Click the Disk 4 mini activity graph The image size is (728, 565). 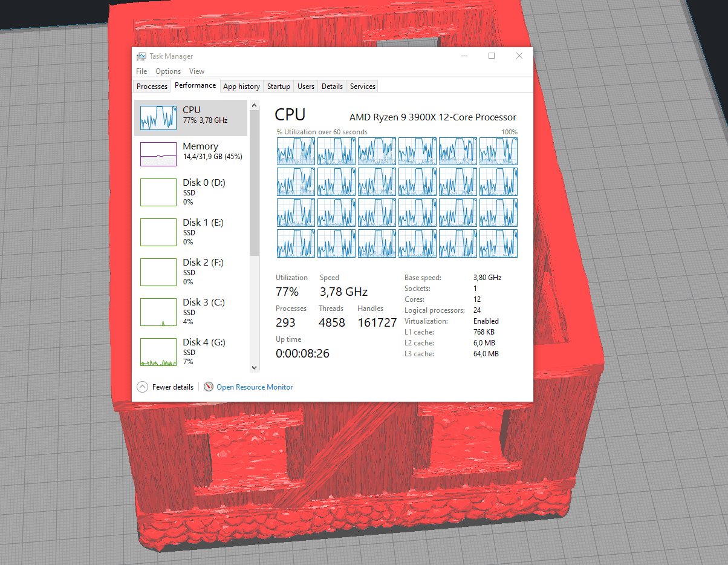158,352
